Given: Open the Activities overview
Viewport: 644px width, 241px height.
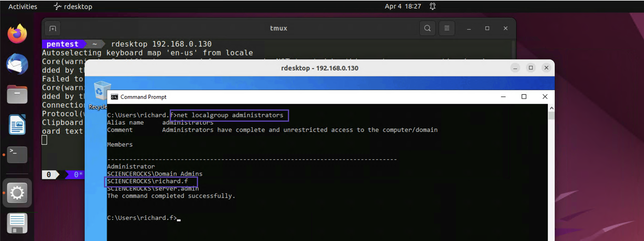Looking at the screenshot, I should 23,6.
